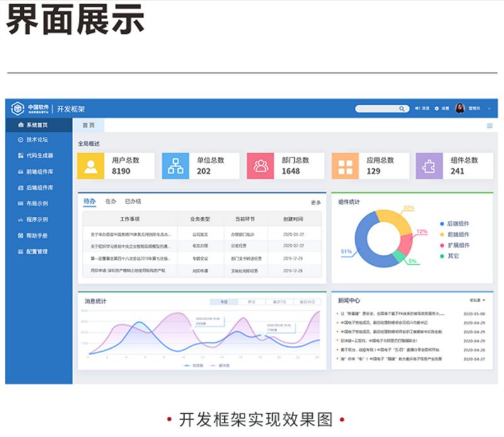504x437 pixels.
Task: Switch to the 首页 page tab
Action: pos(88,125)
